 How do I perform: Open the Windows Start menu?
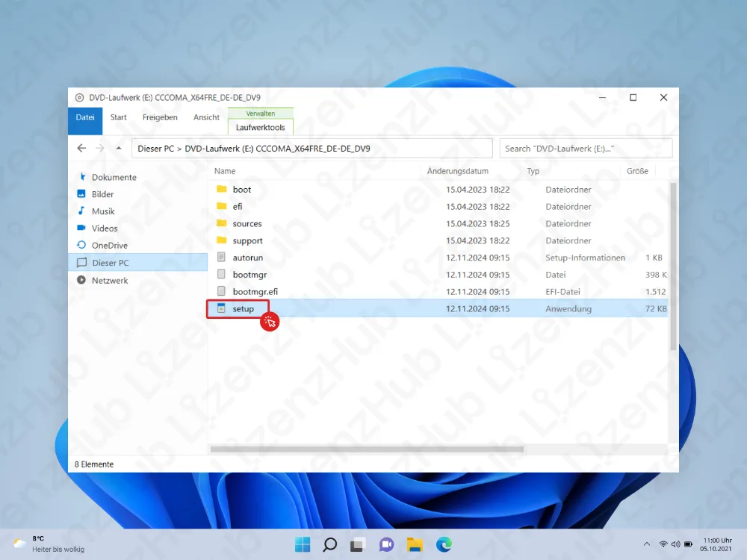click(303, 544)
